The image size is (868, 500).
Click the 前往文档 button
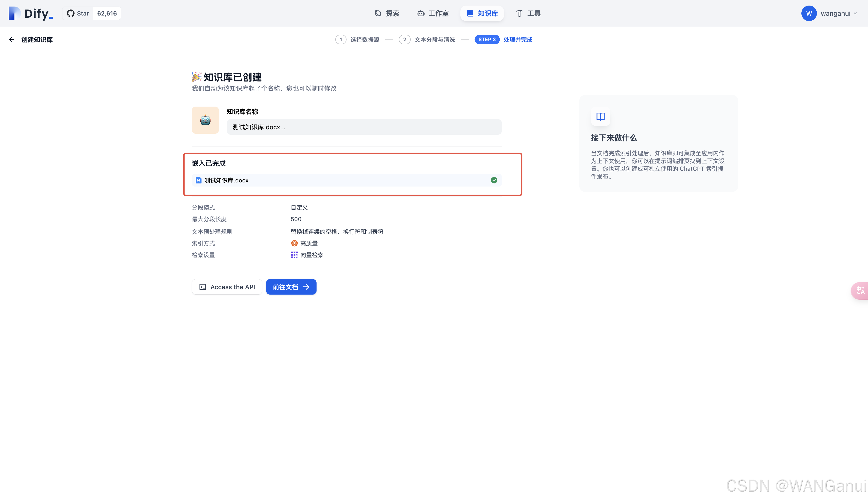tap(291, 287)
